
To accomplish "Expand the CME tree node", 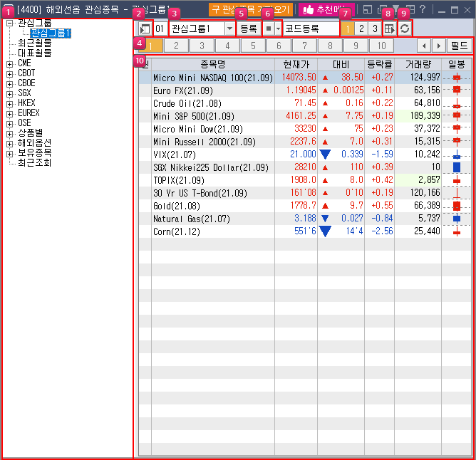I will [9, 64].
